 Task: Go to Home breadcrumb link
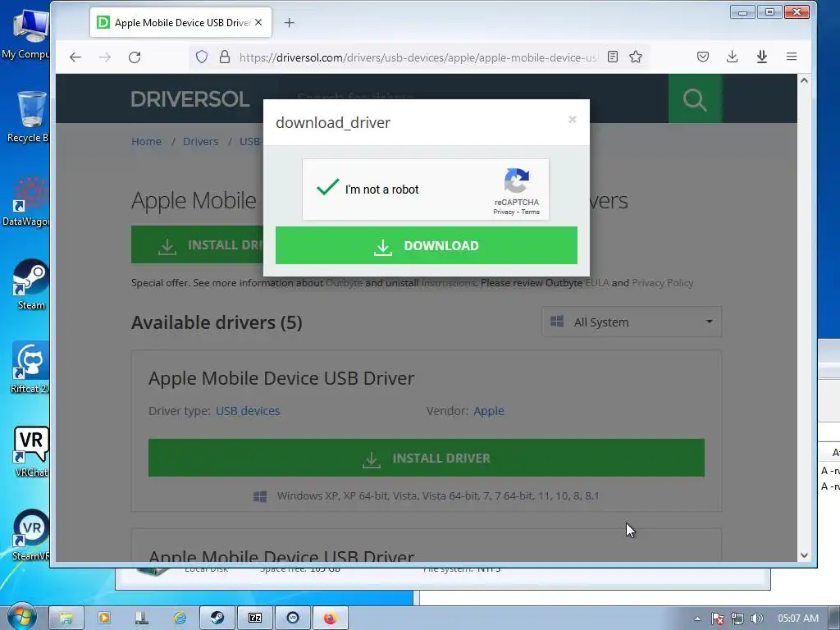click(x=146, y=141)
